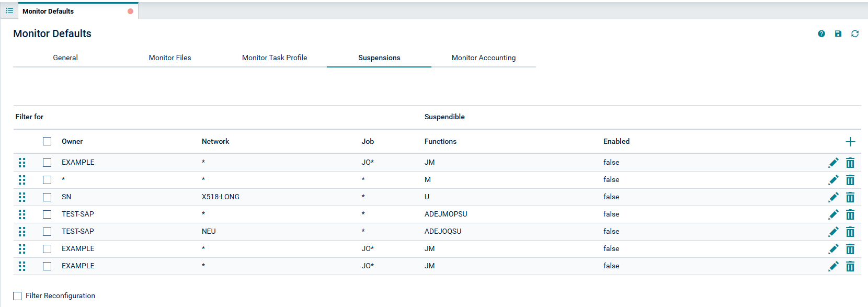Click the Job column header

[368, 141]
